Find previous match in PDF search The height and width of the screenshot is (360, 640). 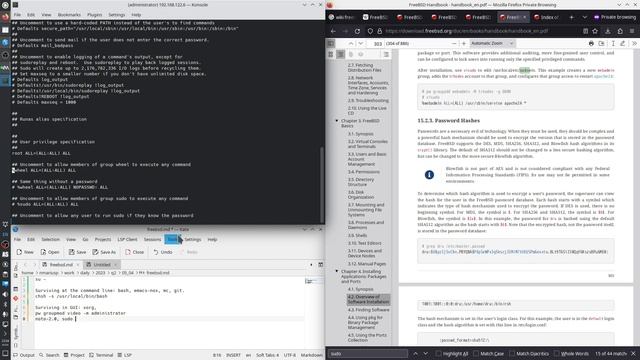pos(416,353)
